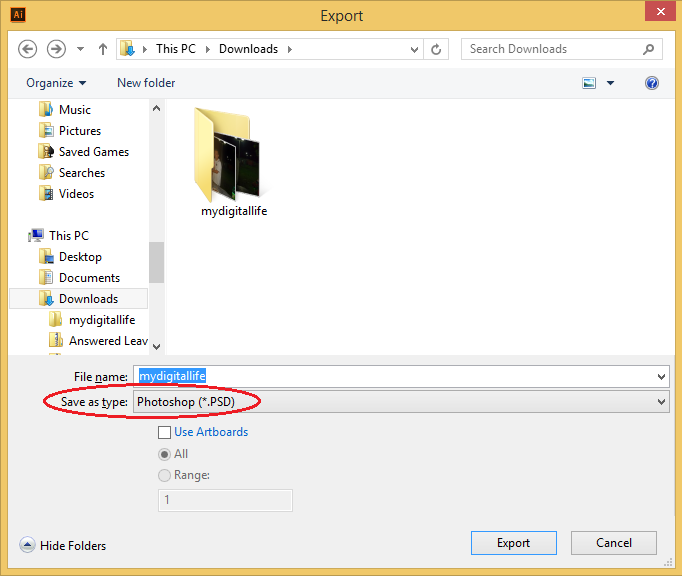Screen dimensions: 682x576
Task: Select Videos in the navigation pane
Action: (x=76, y=194)
